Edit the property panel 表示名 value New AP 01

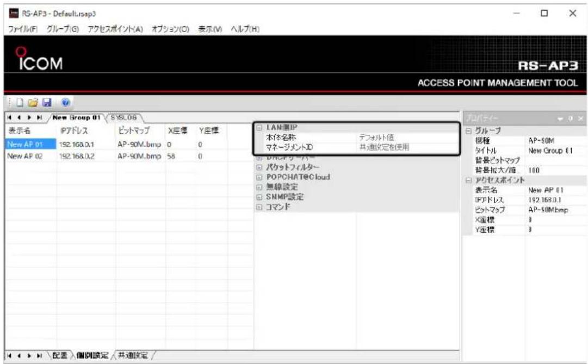pyautogui.click(x=556, y=190)
